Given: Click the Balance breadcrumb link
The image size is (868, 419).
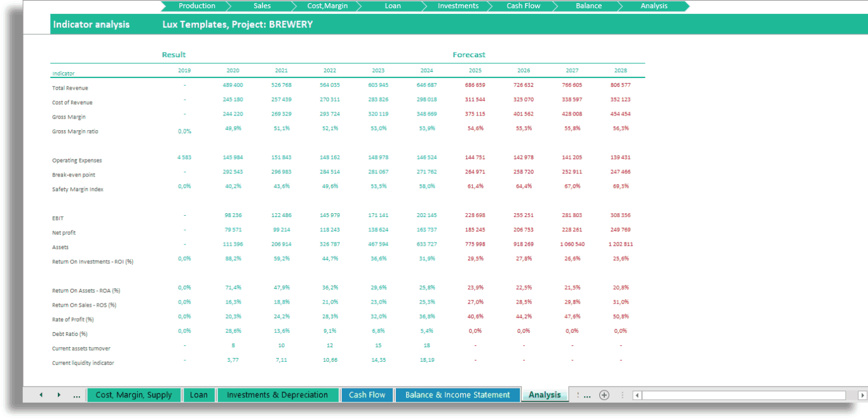Looking at the screenshot, I should 588,6.
